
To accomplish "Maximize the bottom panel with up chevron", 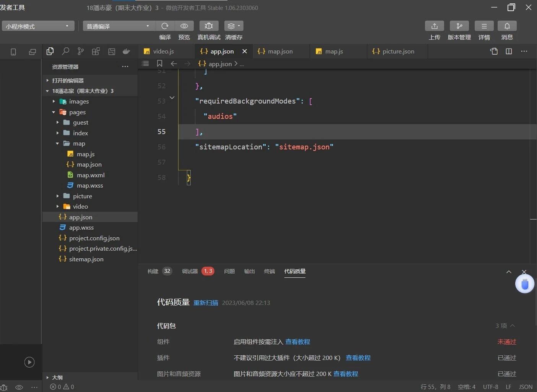I will pyautogui.click(x=509, y=272).
